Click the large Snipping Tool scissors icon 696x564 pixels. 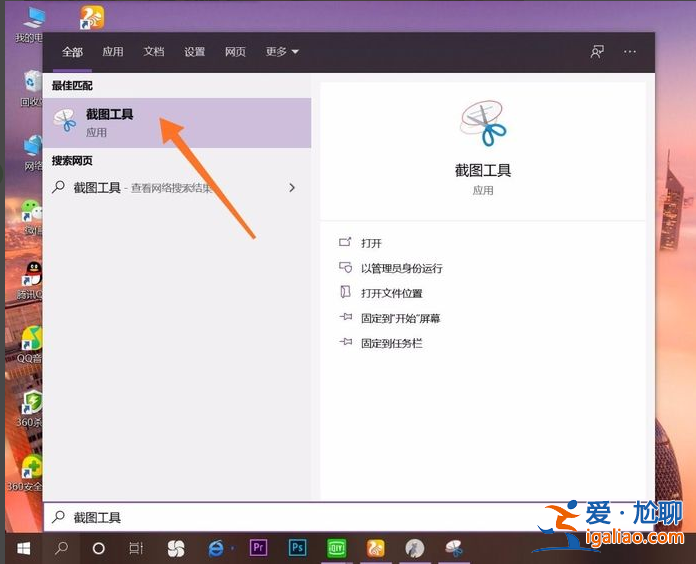[x=483, y=124]
